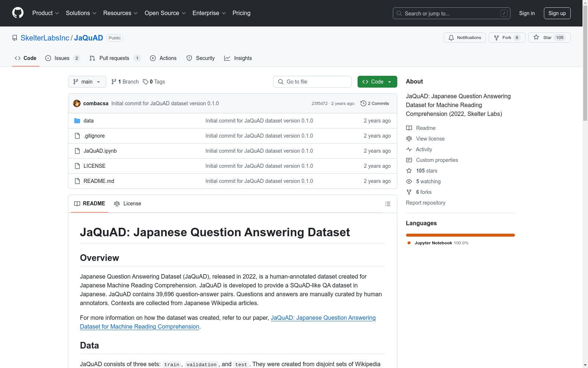Click the star icon in Star button
Image resolution: width=588 pixels, height=368 pixels.
click(536, 37)
